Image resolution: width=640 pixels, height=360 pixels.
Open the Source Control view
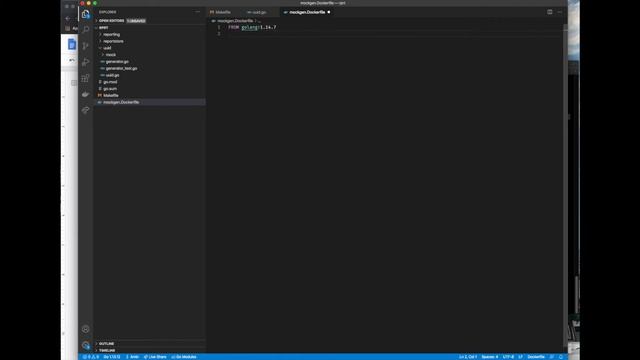(x=85, y=46)
